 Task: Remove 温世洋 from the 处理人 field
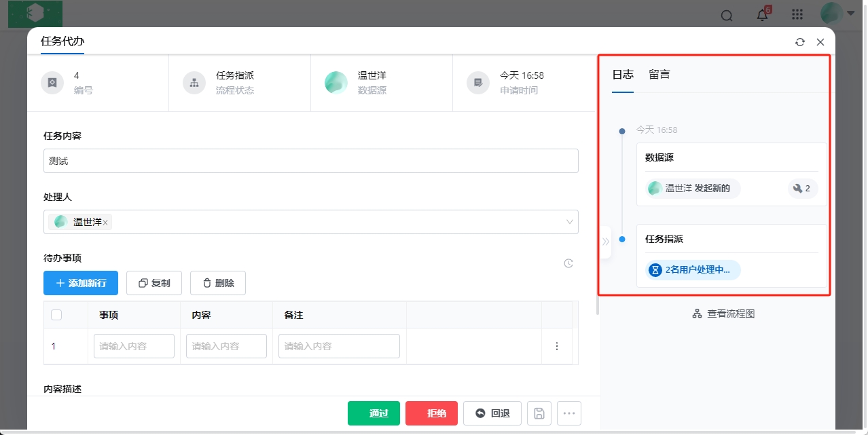point(105,223)
